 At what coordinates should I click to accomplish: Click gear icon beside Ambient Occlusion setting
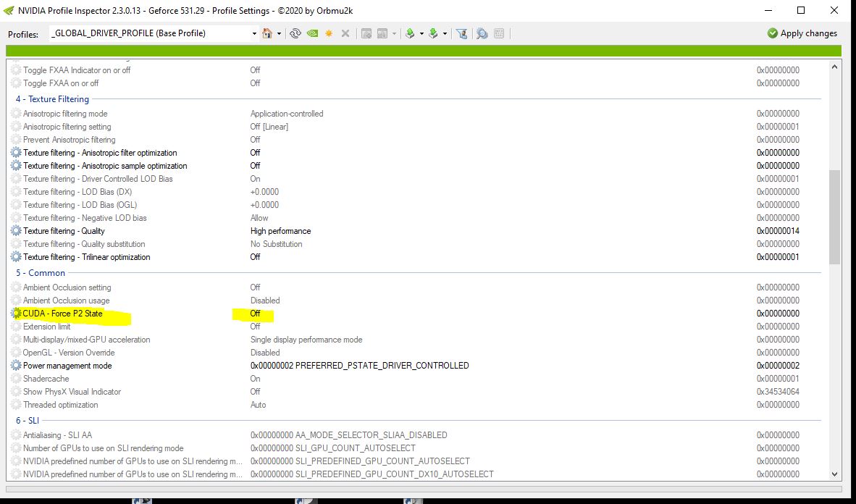[x=17, y=287]
